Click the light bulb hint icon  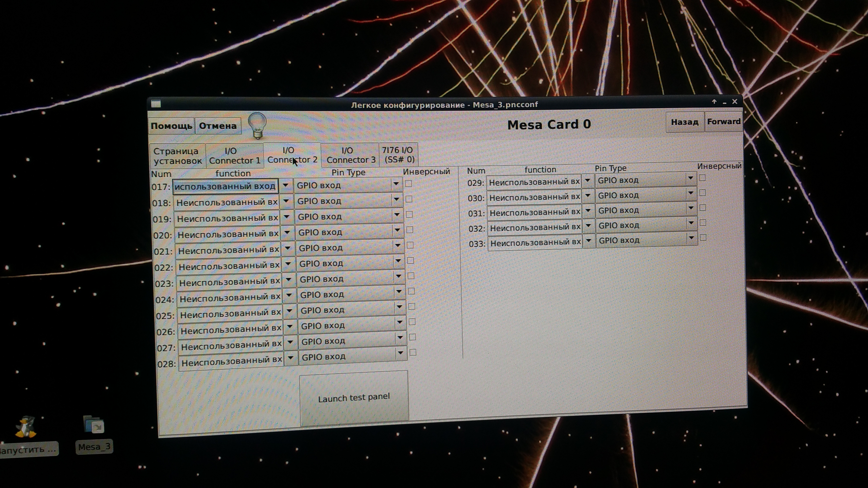(x=257, y=125)
